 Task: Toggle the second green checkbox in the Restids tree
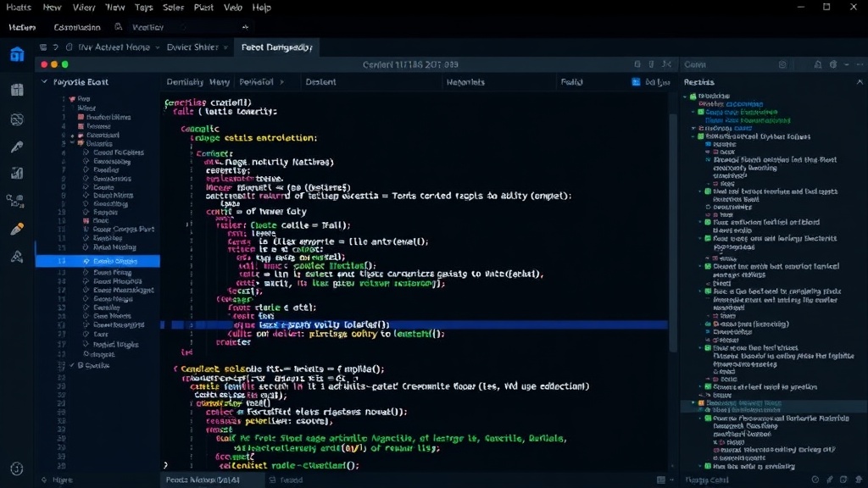701,112
